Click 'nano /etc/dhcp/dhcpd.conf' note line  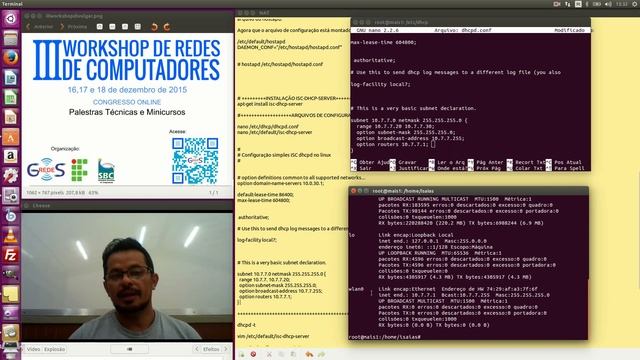[x=268, y=127]
